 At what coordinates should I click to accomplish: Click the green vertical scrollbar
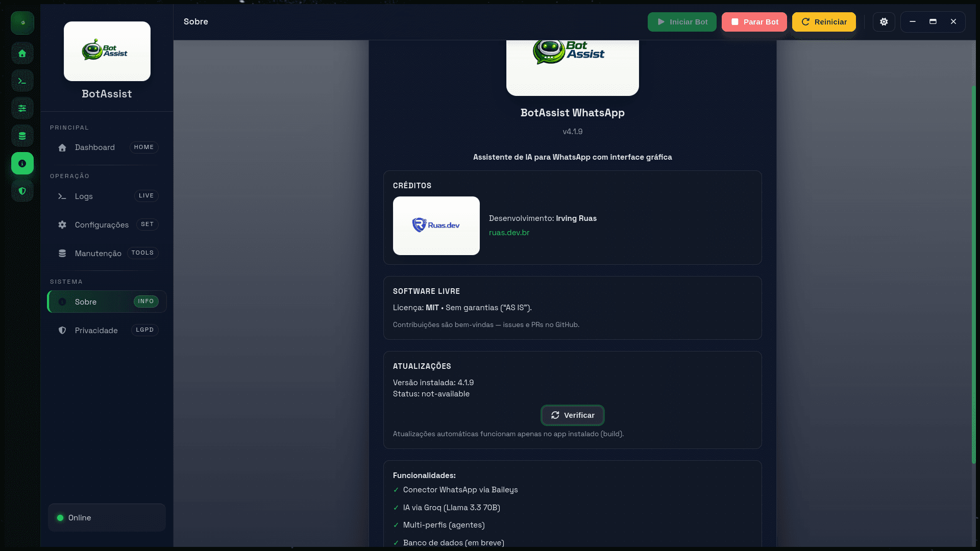tap(973, 275)
